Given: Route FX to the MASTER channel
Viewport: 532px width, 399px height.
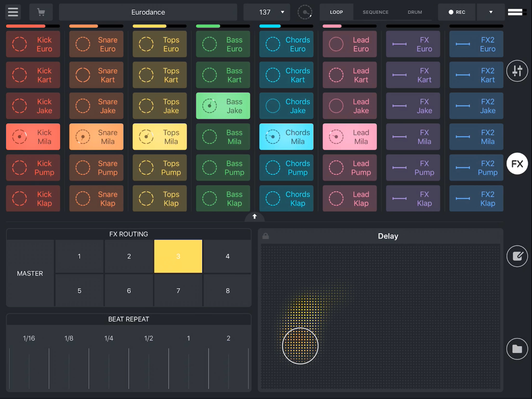Looking at the screenshot, I should [x=30, y=273].
